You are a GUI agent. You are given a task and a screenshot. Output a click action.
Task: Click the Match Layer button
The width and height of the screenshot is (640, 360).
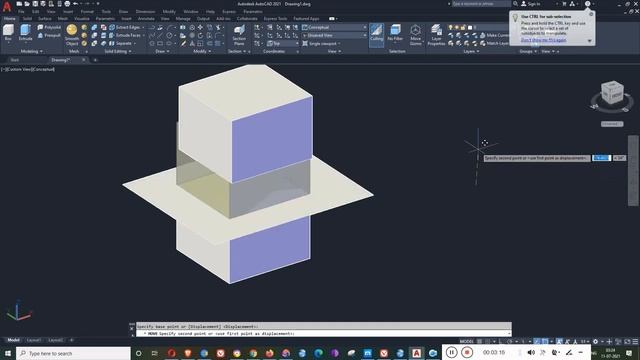click(494, 43)
